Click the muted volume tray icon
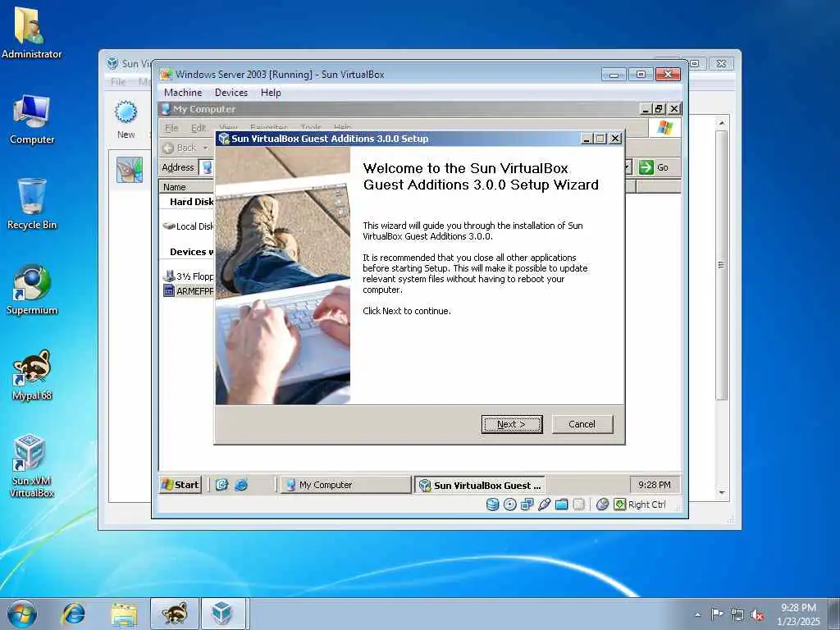 757,614
